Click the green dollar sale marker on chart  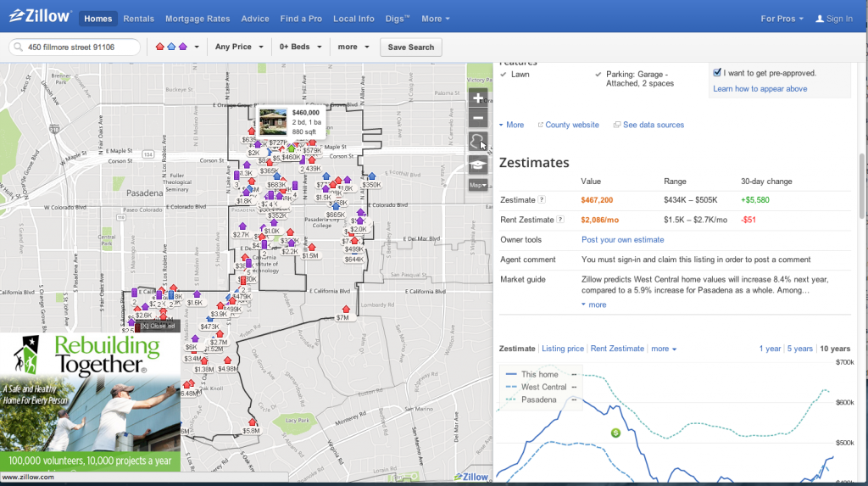pyautogui.click(x=615, y=433)
